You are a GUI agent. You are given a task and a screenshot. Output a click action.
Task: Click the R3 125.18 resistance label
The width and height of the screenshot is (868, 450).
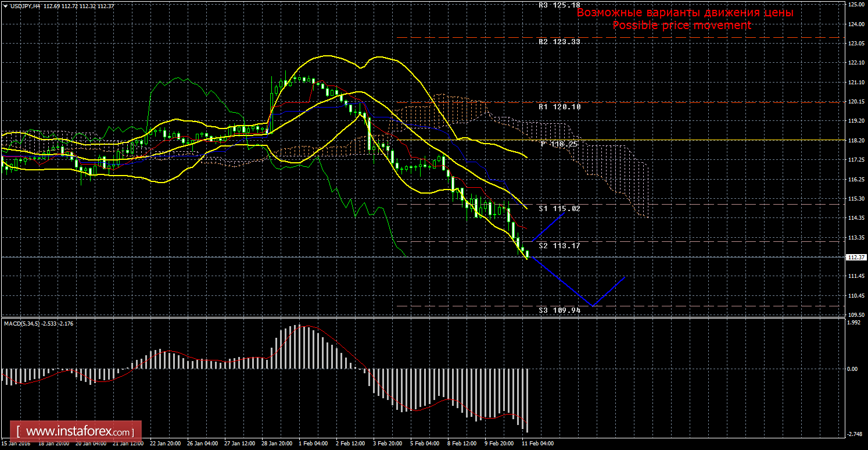(559, 5)
